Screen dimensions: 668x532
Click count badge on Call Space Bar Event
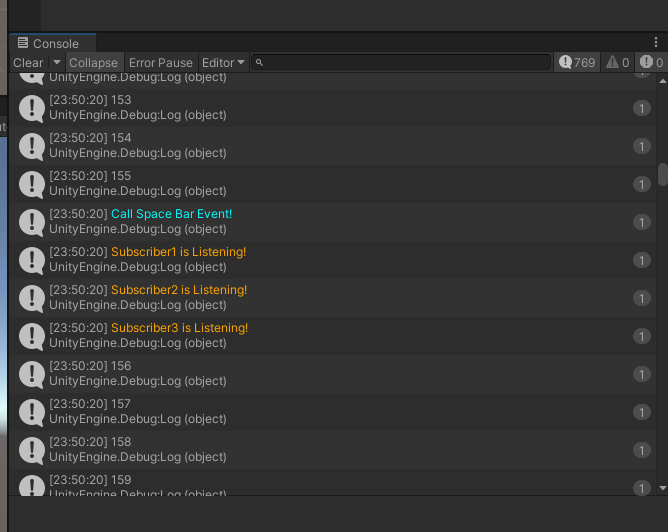[642, 222]
